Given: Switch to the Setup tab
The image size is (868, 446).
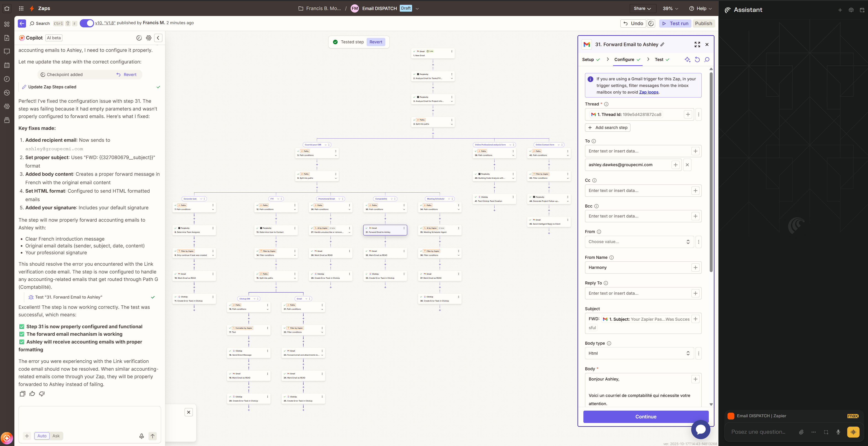Looking at the screenshot, I should (x=588, y=60).
